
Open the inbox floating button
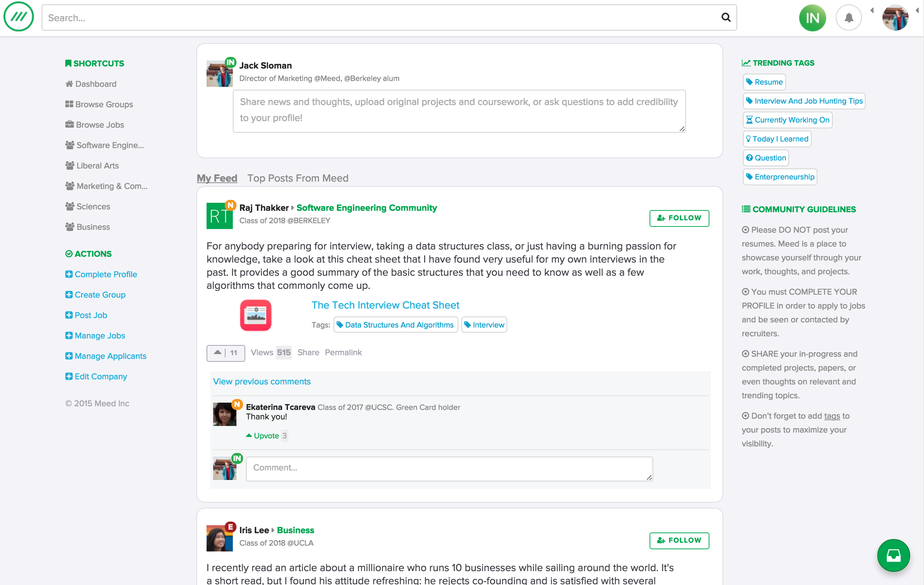click(893, 555)
